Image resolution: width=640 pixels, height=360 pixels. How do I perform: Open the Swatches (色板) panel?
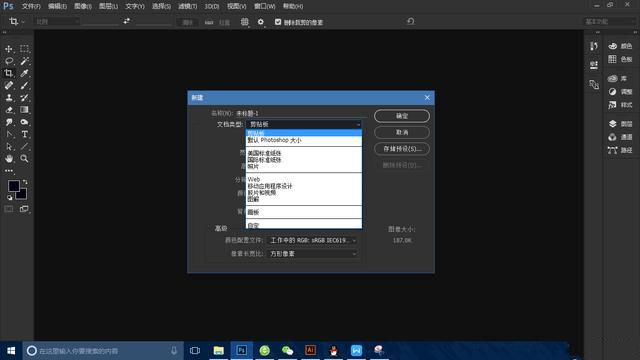(620, 59)
